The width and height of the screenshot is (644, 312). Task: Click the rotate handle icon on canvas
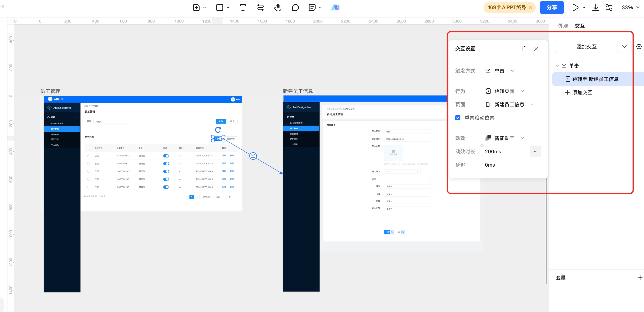click(x=218, y=130)
